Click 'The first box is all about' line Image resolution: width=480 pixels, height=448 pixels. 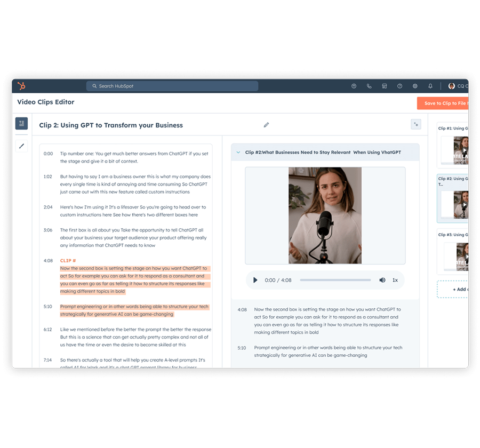pyautogui.click(x=133, y=238)
